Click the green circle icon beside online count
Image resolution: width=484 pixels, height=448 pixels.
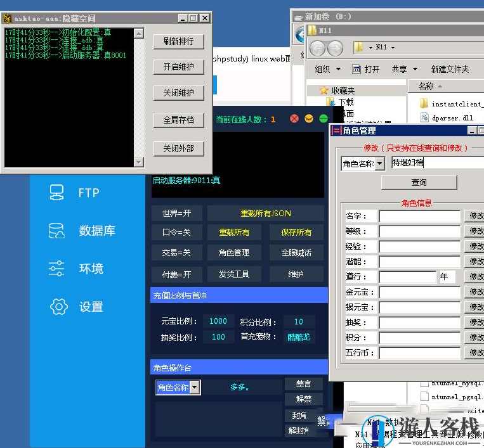[x=323, y=118]
